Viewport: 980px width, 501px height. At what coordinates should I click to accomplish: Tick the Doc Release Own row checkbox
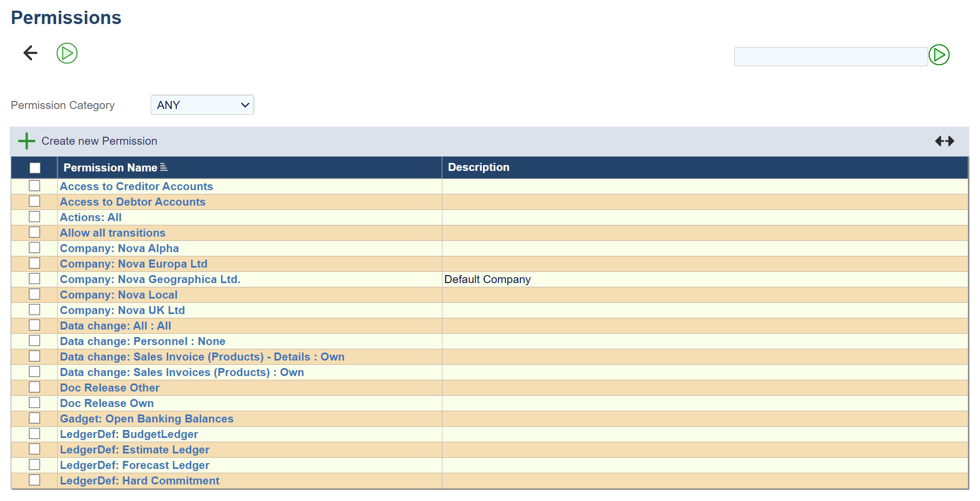(35, 403)
